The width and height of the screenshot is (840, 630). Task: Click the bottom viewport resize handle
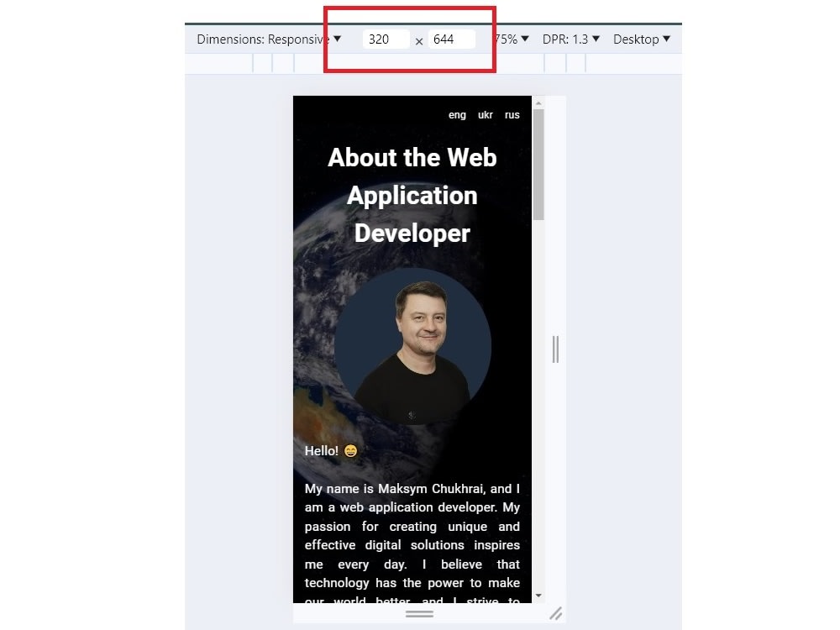[419, 614]
